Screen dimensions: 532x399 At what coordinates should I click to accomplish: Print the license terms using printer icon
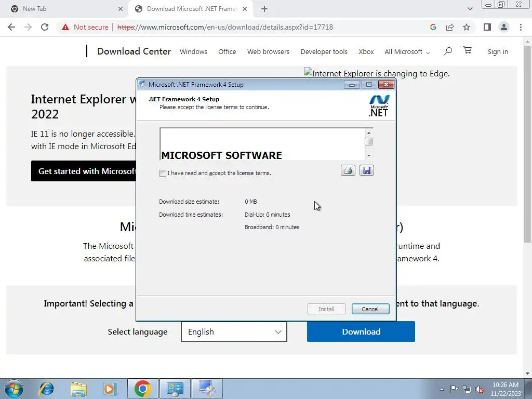tap(348, 170)
